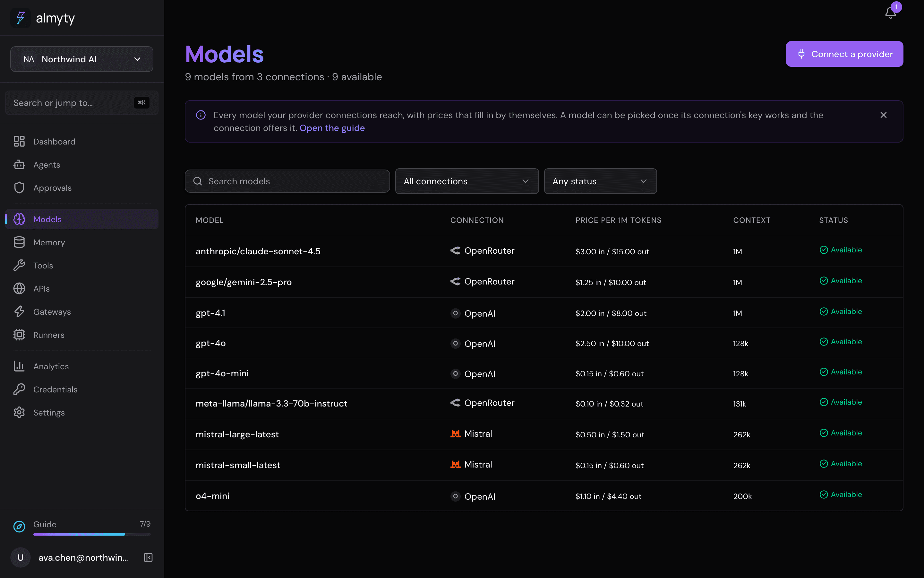Click the Dashboard grid icon in sidebar

pyautogui.click(x=19, y=141)
